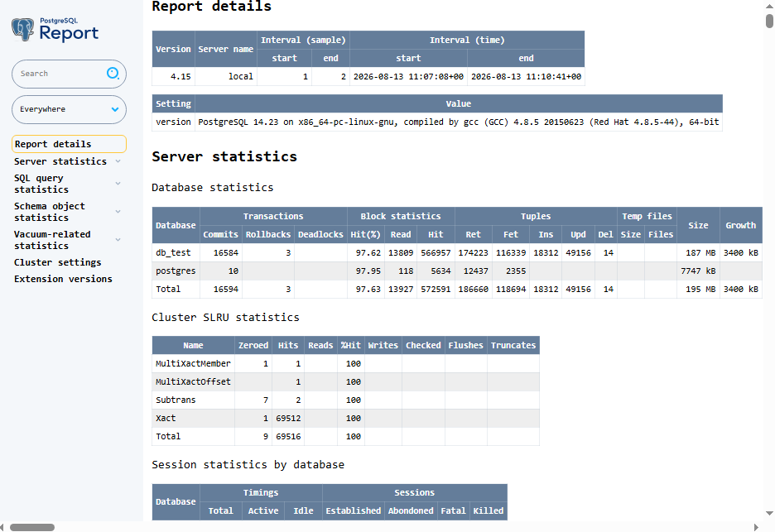Click SLRU total hits value 69516
775x532 pixels.
(288, 437)
